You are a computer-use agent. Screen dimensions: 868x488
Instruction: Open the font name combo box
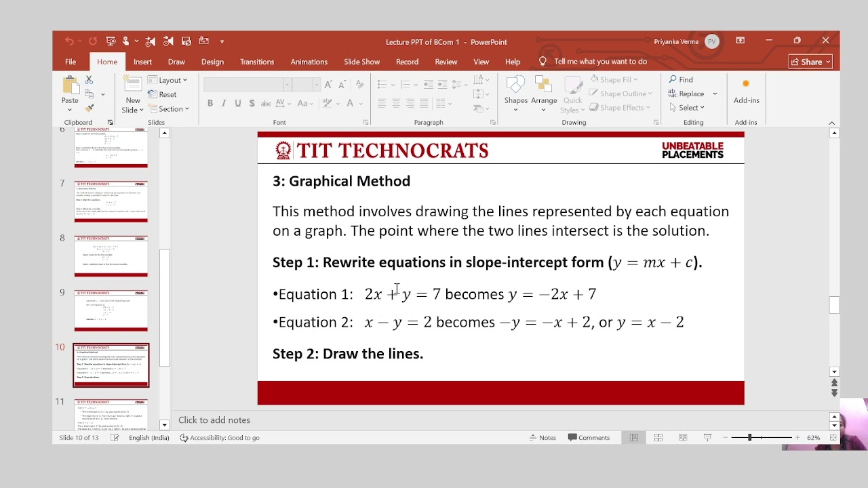[247, 85]
